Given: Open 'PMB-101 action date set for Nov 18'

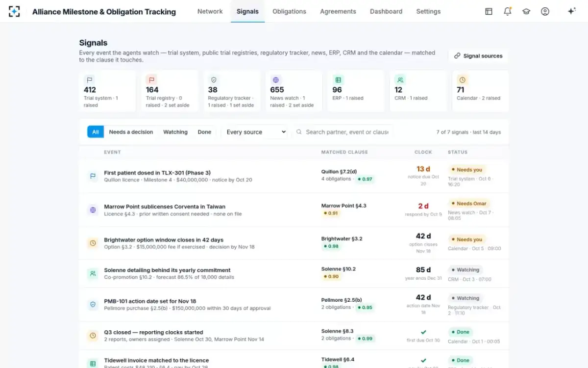Looking at the screenshot, I should coord(150,301).
